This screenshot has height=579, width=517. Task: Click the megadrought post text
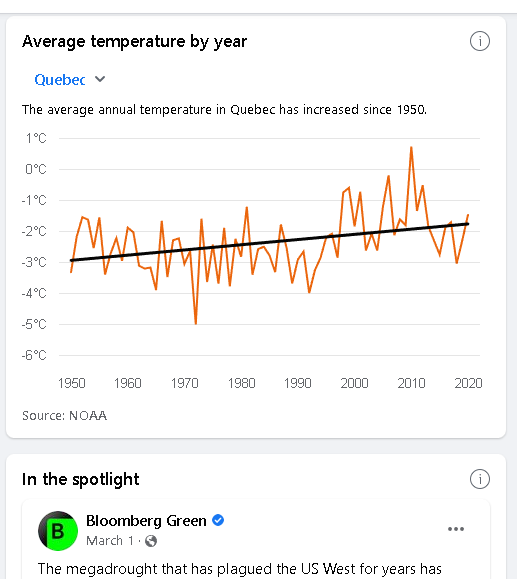tap(240, 569)
